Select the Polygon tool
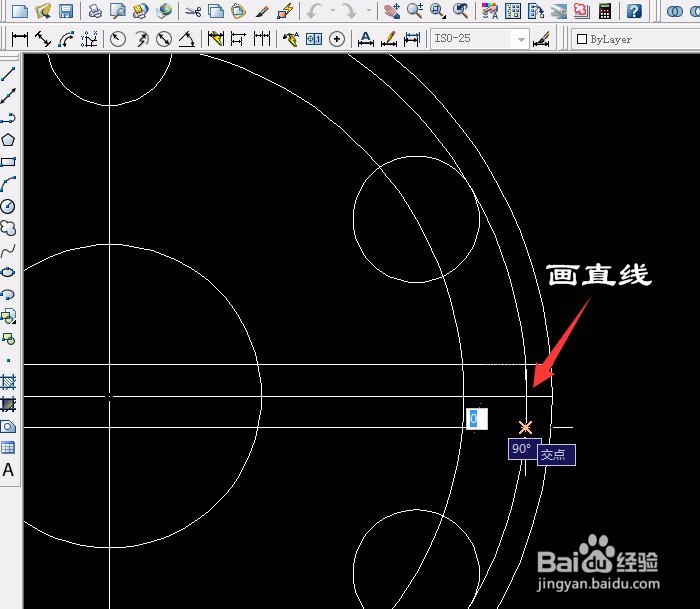Viewport: 700px width, 609px height. 8,140
